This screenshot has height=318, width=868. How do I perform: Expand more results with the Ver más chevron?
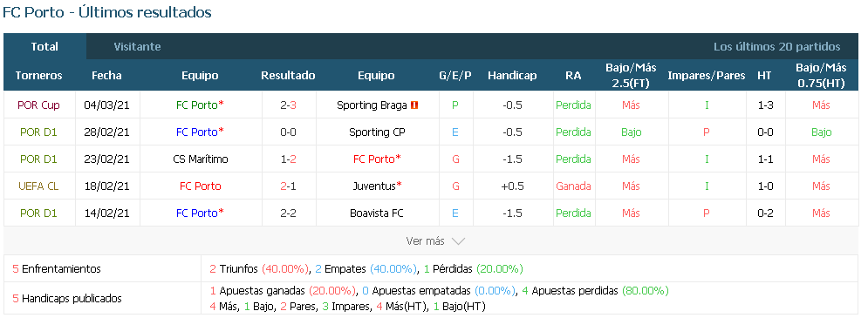coord(458,241)
